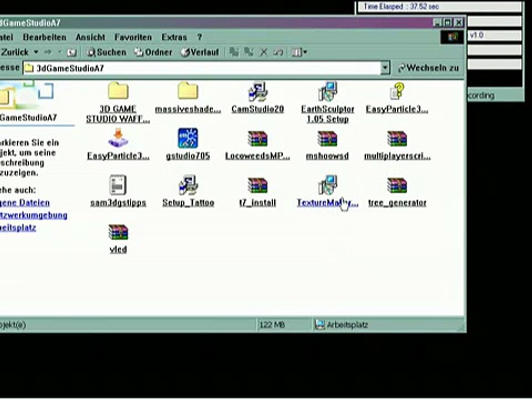The image size is (532, 399).
Task: Select EasyParticle3 installer with orange arrow
Action: pos(118,138)
